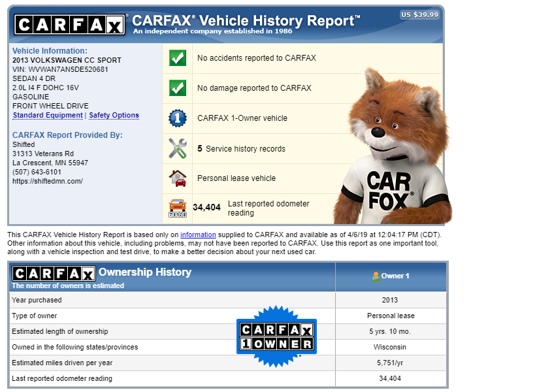Click the 'Wisconsin' state value
535x392 pixels.
pyautogui.click(x=389, y=348)
